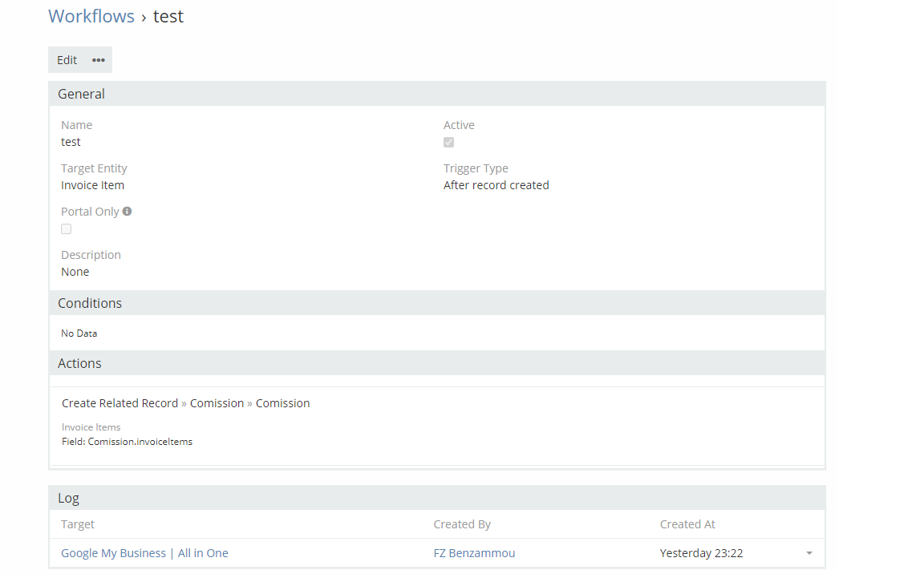Open the three-dots actions menu beside Edit
This screenshot has height=574, width=924.
pyautogui.click(x=99, y=60)
